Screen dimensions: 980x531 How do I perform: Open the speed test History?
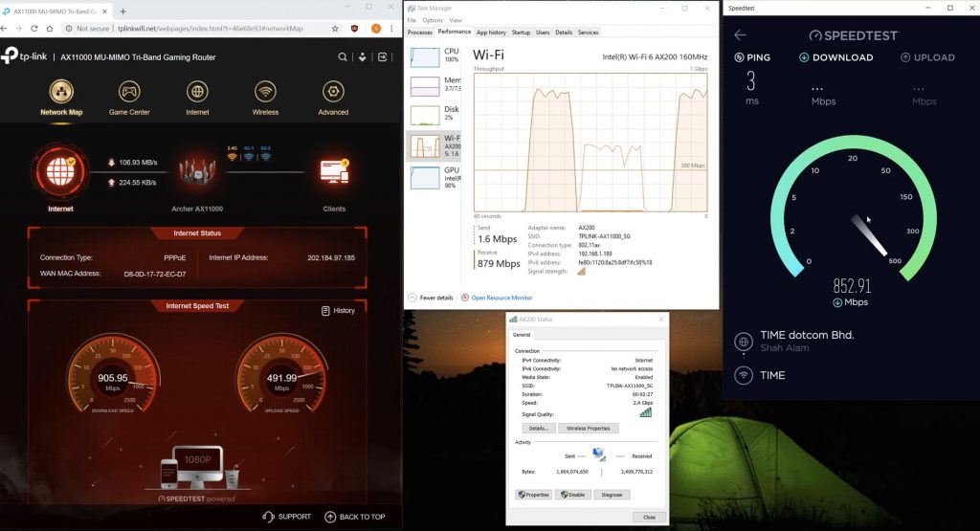338,311
